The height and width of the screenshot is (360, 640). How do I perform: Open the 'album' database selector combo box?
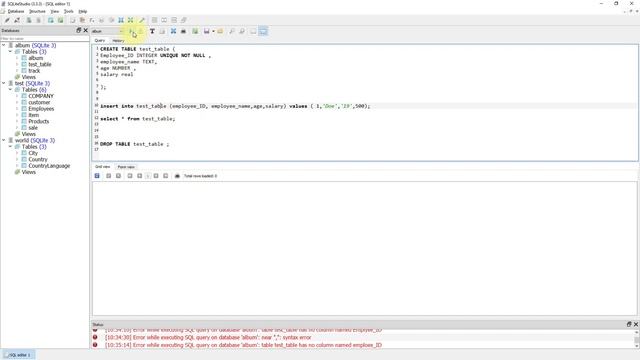point(108,31)
